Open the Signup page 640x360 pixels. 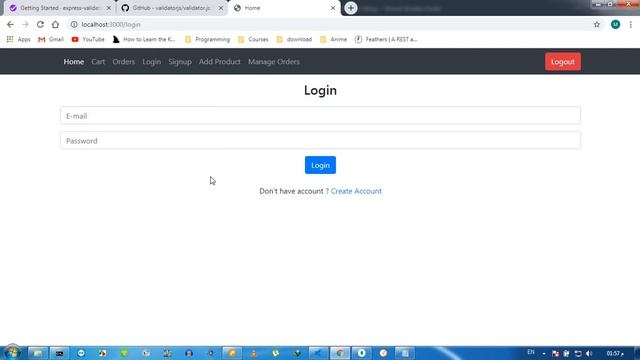click(180, 62)
